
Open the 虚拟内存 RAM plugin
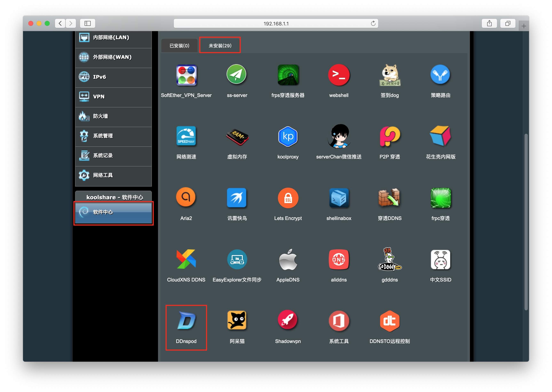tap(237, 136)
